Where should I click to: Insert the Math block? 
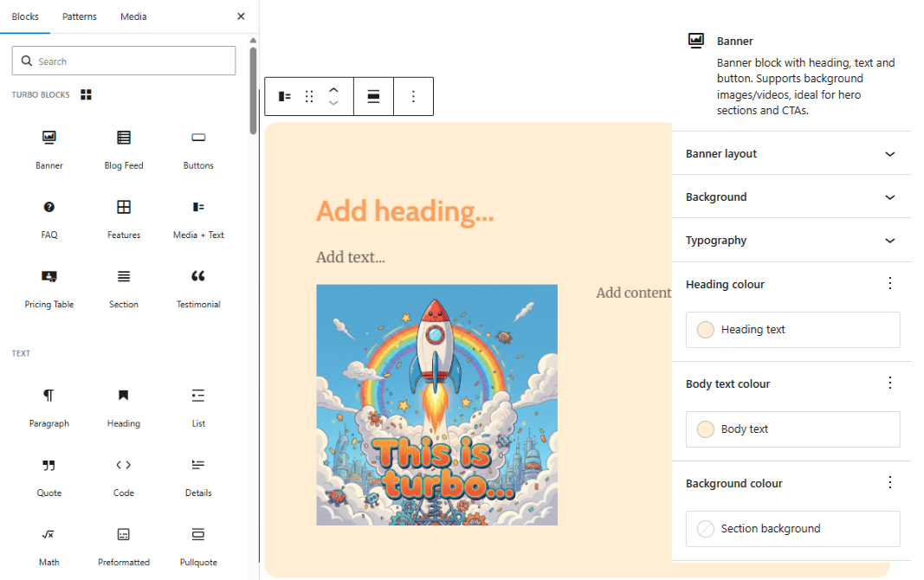pos(48,547)
